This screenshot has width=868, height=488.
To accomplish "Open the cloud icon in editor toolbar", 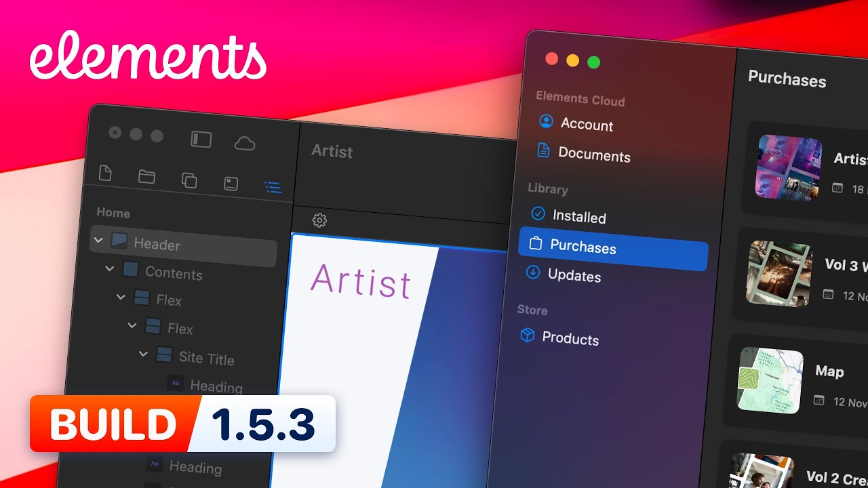I will 245,143.
